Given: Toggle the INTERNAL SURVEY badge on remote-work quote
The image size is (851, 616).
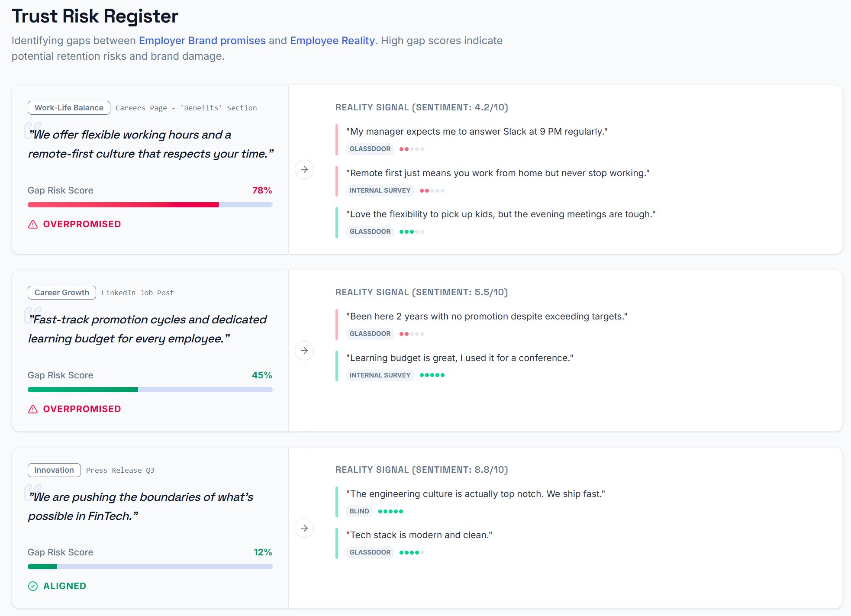Looking at the screenshot, I should coord(380,190).
